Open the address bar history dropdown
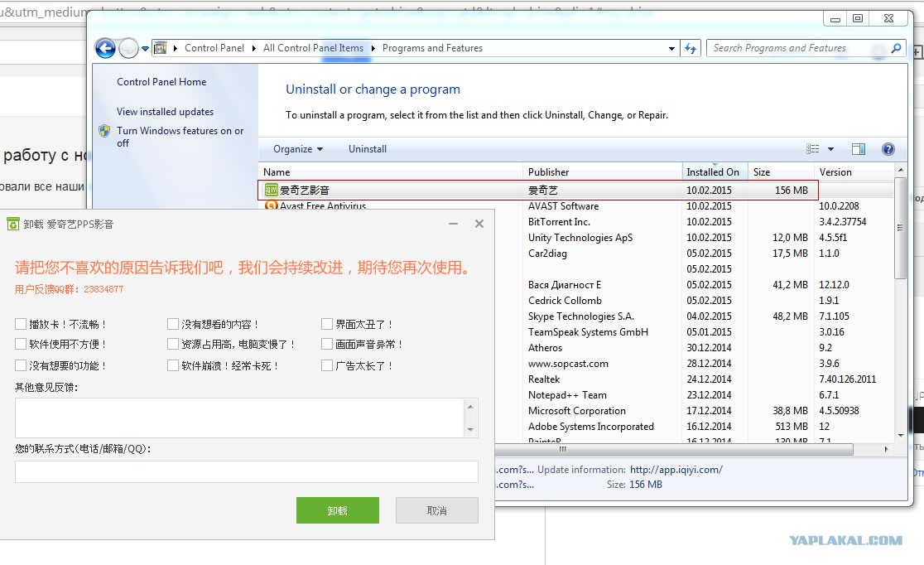 pos(671,49)
